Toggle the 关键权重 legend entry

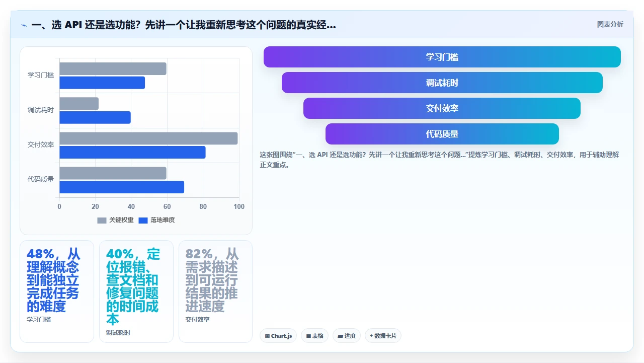pyautogui.click(x=115, y=220)
